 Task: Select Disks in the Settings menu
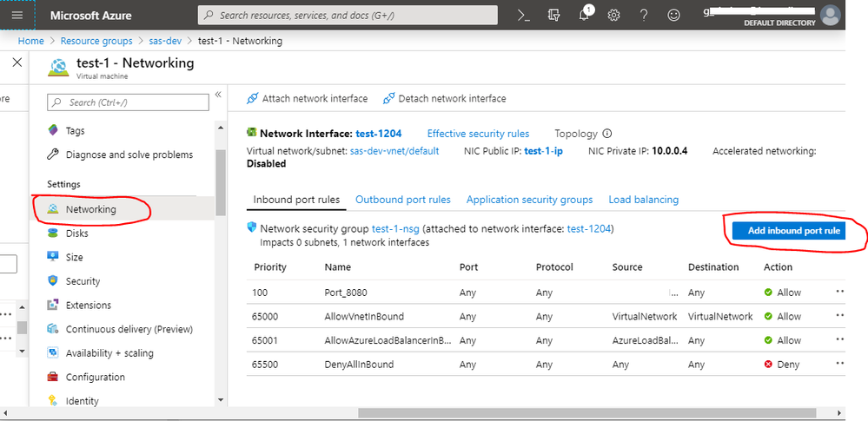76,234
